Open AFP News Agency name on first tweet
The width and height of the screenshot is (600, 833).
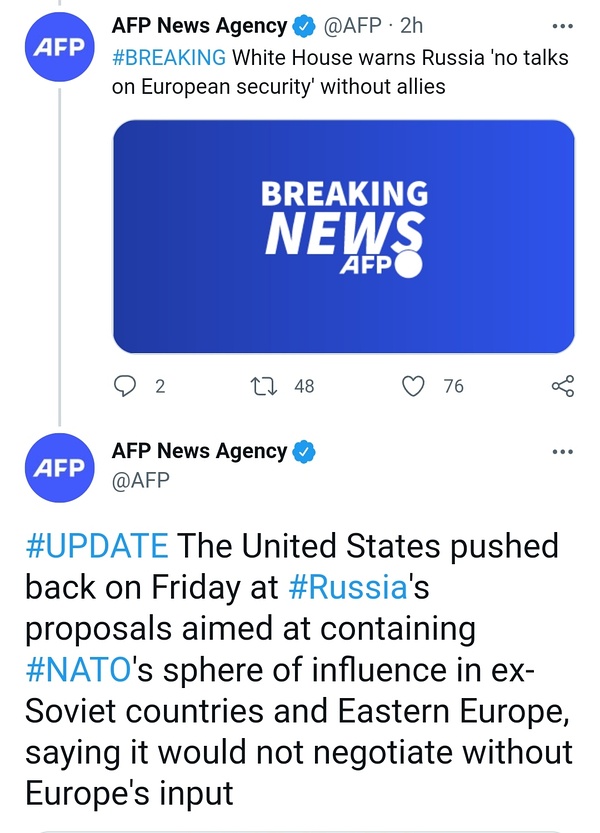pos(199,27)
